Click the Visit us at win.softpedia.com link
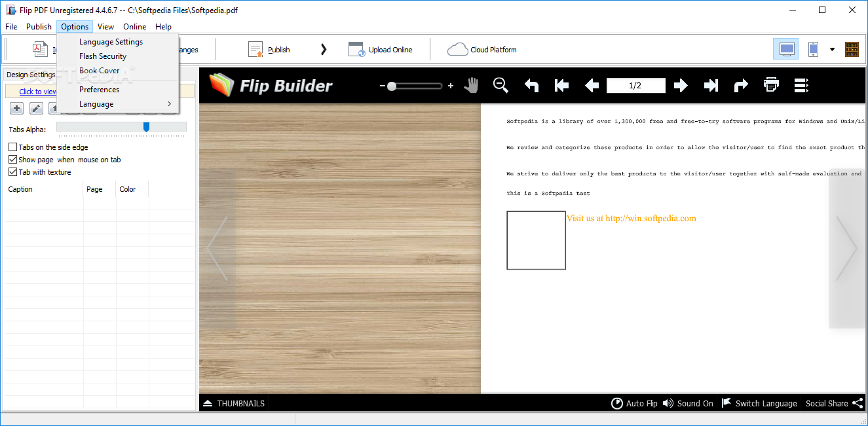The image size is (868, 426). 631,219
